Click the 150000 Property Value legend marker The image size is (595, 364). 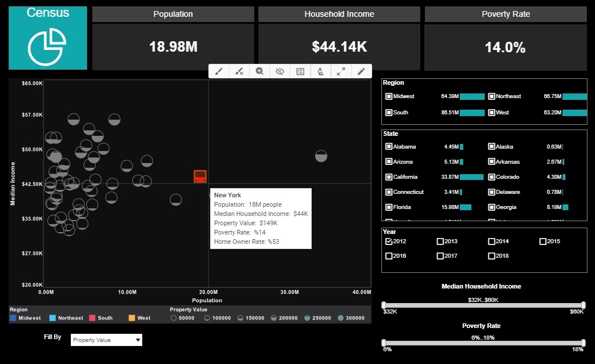(x=240, y=318)
